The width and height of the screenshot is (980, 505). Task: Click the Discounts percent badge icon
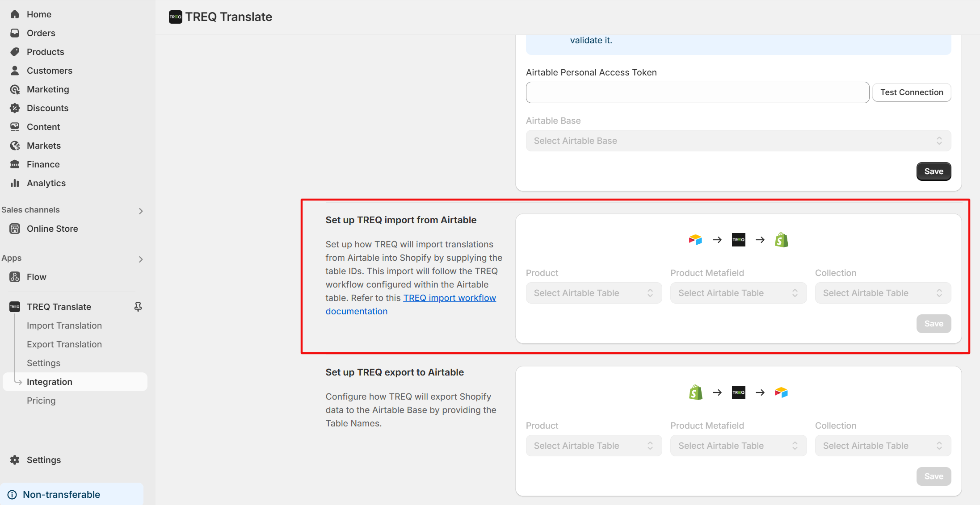click(x=15, y=108)
